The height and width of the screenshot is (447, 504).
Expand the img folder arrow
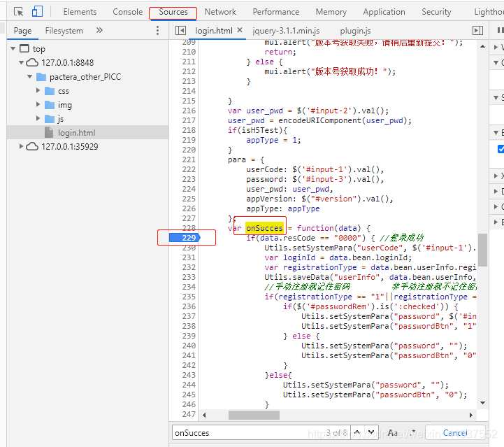click(x=38, y=104)
